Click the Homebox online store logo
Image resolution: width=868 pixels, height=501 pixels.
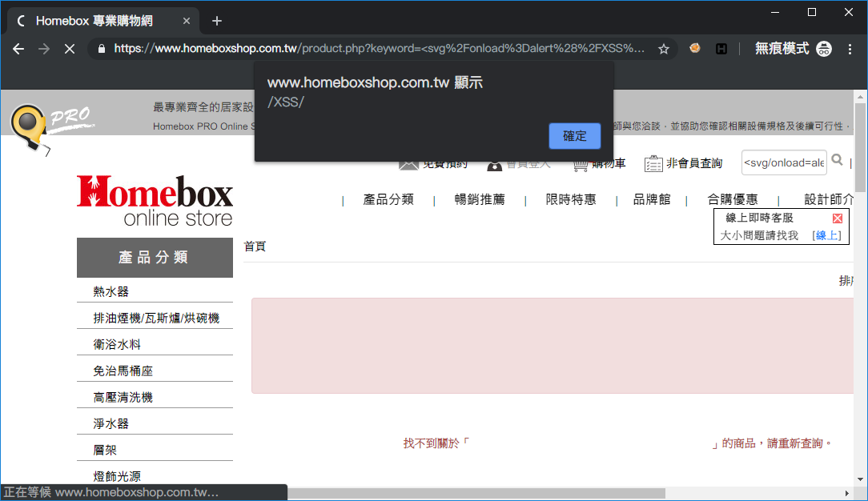click(x=155, y=201)
